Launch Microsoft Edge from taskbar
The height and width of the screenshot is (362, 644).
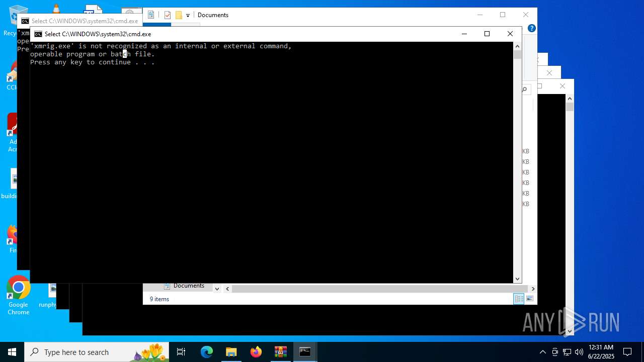207,352
